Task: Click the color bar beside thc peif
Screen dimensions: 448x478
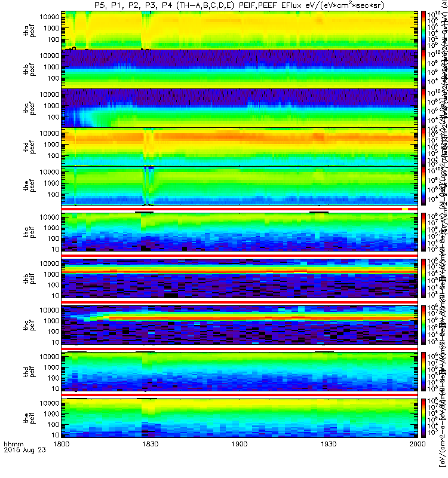Action: (x=424, y=325)
